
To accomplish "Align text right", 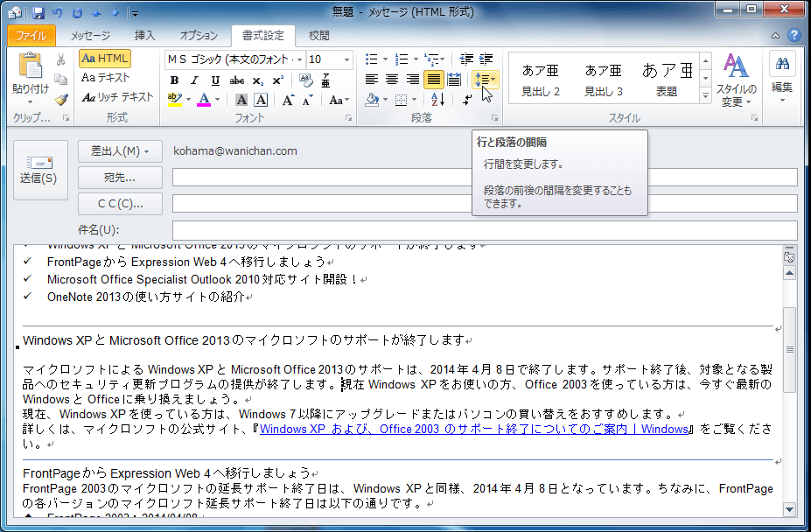I will [412, 80].
